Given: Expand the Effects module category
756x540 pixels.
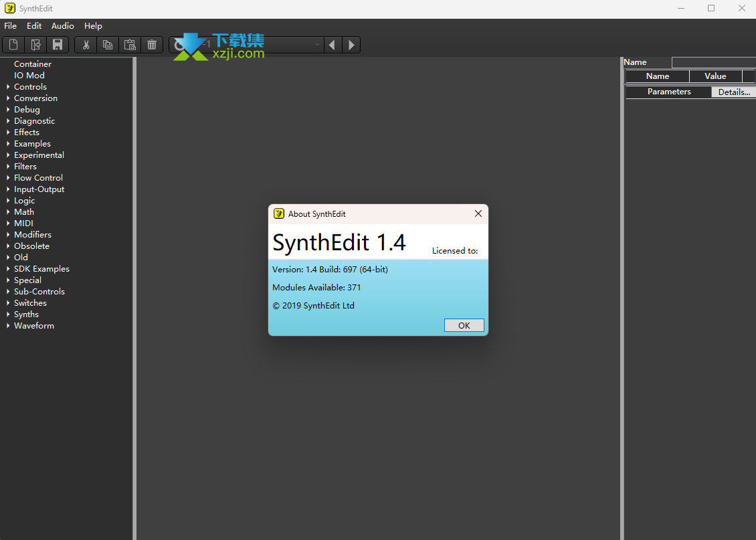Looking at the screenshot, I should (x=8, y=132).
